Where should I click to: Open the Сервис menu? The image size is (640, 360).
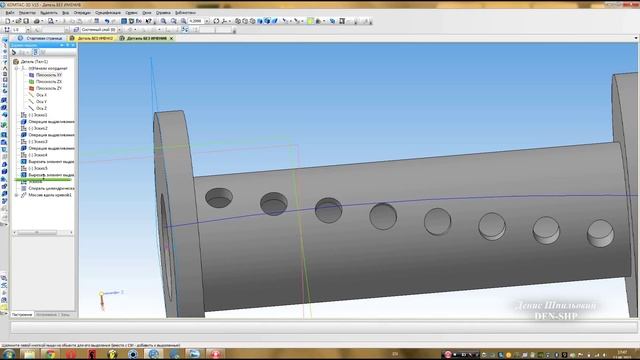pyautogui.click(x=131, y=13)
